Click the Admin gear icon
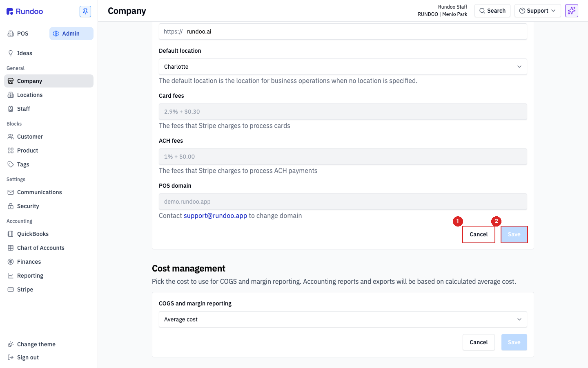Viewport: 588px width, 368px height. [56, 34]
